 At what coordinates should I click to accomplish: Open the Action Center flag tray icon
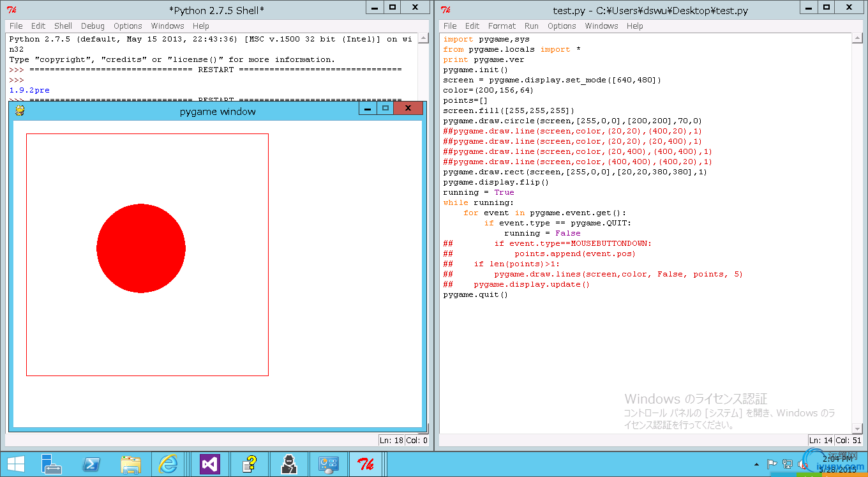(x=772, y=464)
